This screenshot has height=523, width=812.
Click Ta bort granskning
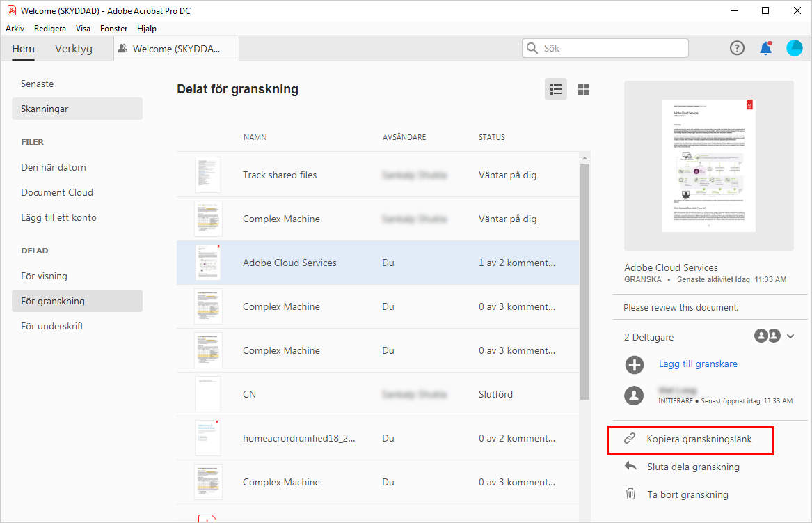687,494
